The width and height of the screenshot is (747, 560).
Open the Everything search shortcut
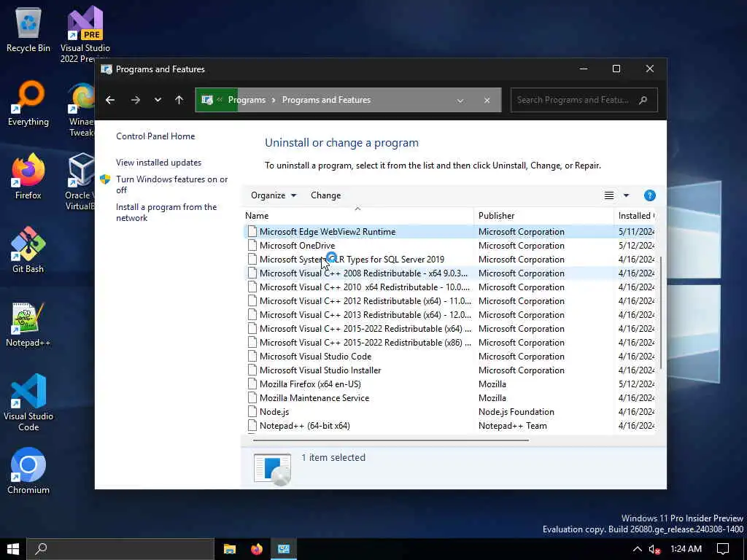point(28,104)
